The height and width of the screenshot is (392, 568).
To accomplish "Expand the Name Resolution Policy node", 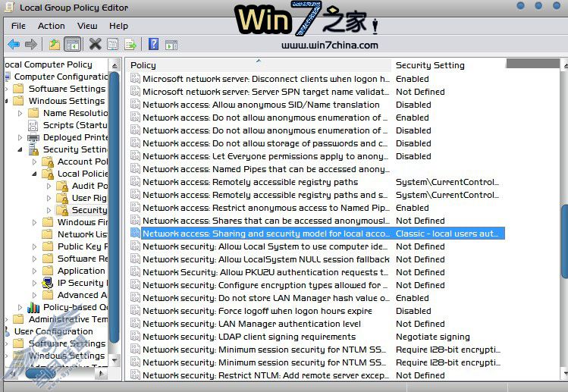I will point(20,113).
